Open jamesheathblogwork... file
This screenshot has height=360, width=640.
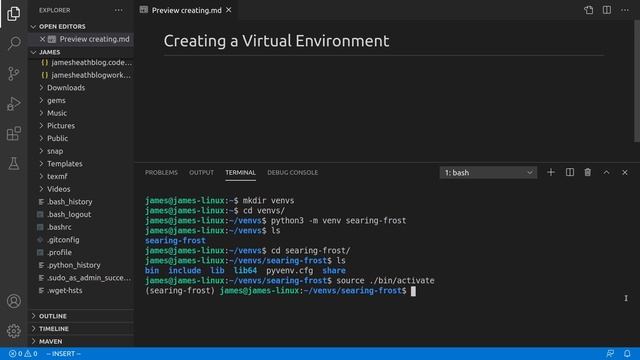point(81,75)
